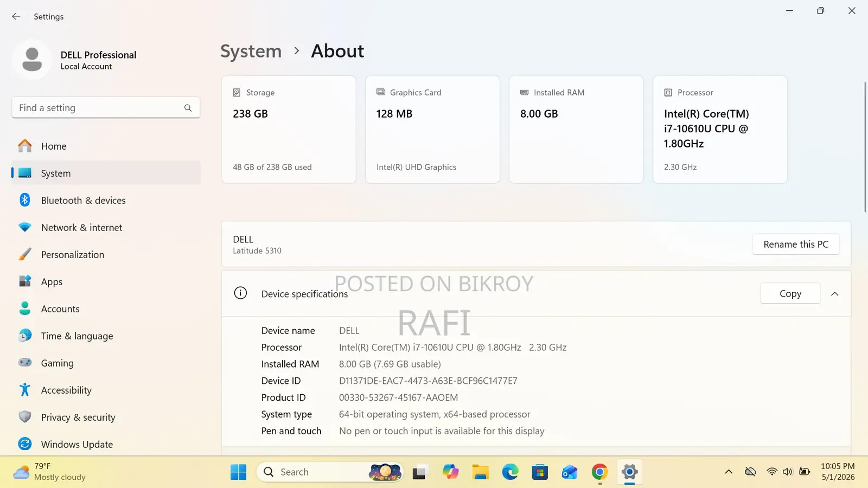Open Task View on the taskbar

point(419,472)
